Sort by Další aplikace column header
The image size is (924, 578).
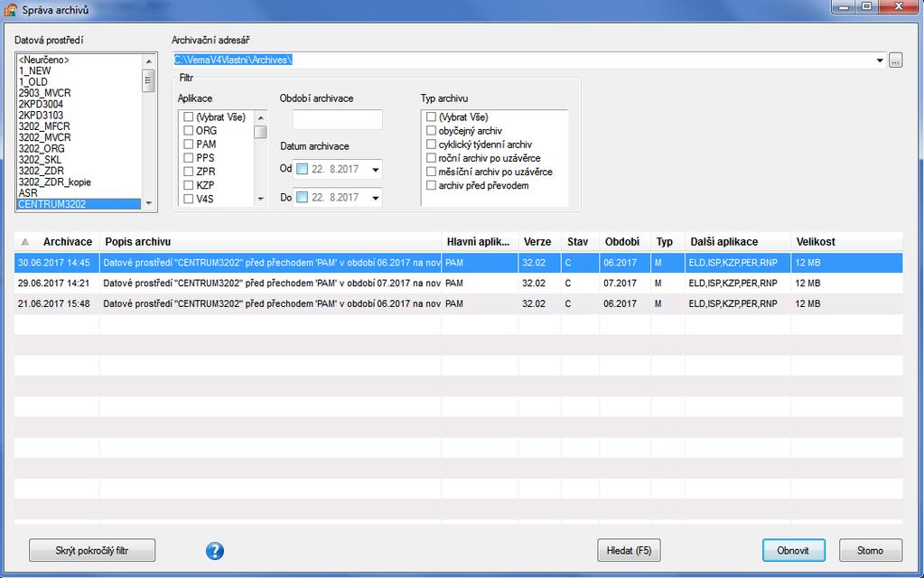click(738, 241)
